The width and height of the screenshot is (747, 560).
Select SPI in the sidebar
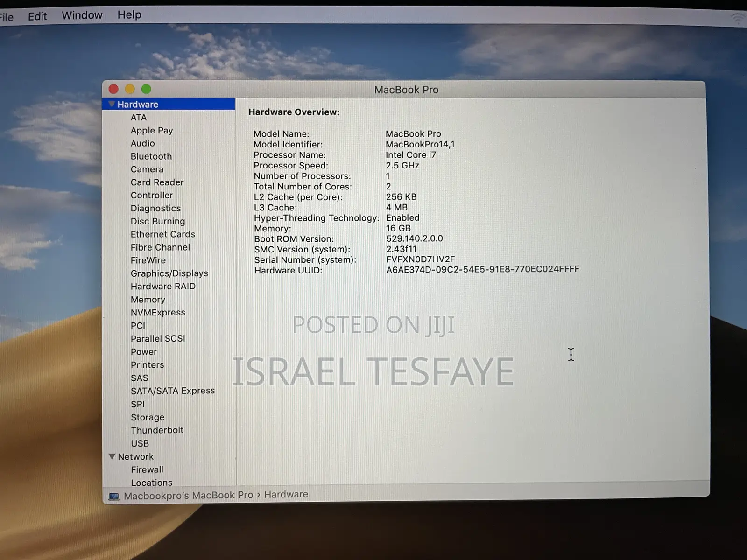pyautogui.click(x=138, y=404)
